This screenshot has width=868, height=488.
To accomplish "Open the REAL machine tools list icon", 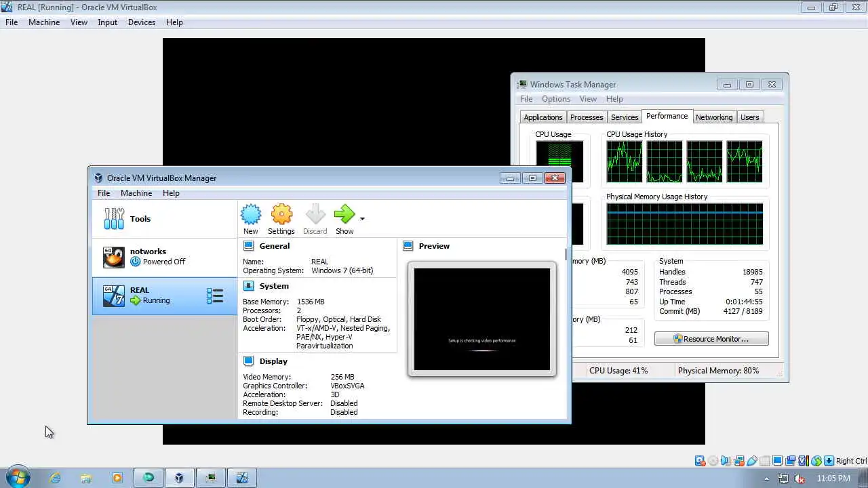I will click(x=214, y=296).
